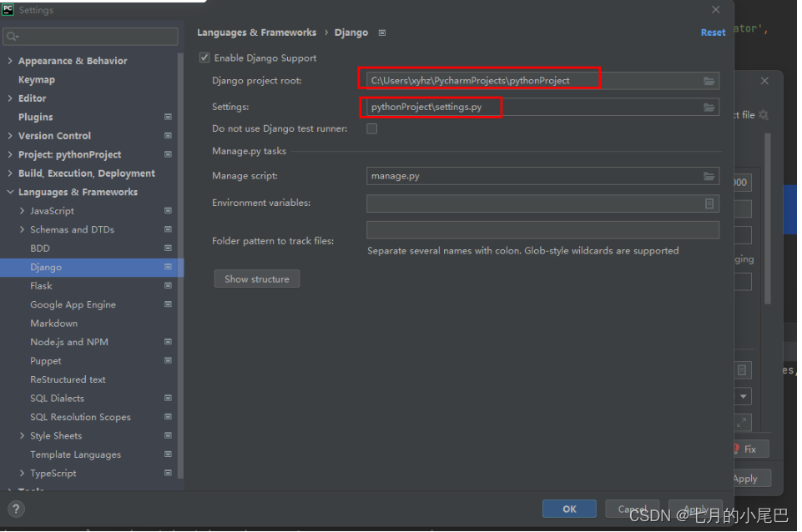This screenshot has width=802, height=532.
Task: Click the project-level icon beside Django breadcrumb
Action: (x=382, y=33)
